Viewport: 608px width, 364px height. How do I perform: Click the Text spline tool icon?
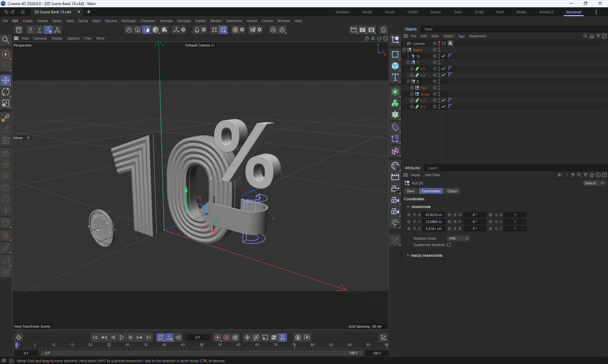(x=395, y=77)
